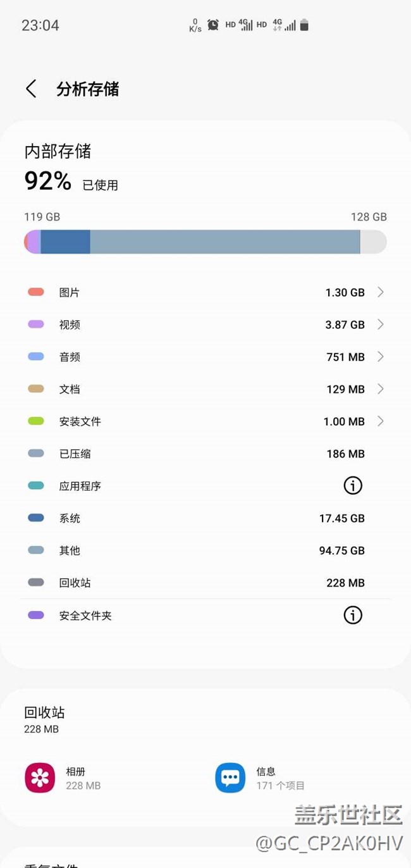Tap the network speed K/s indicator
This screenshot has width=411, height=868.
195,25
